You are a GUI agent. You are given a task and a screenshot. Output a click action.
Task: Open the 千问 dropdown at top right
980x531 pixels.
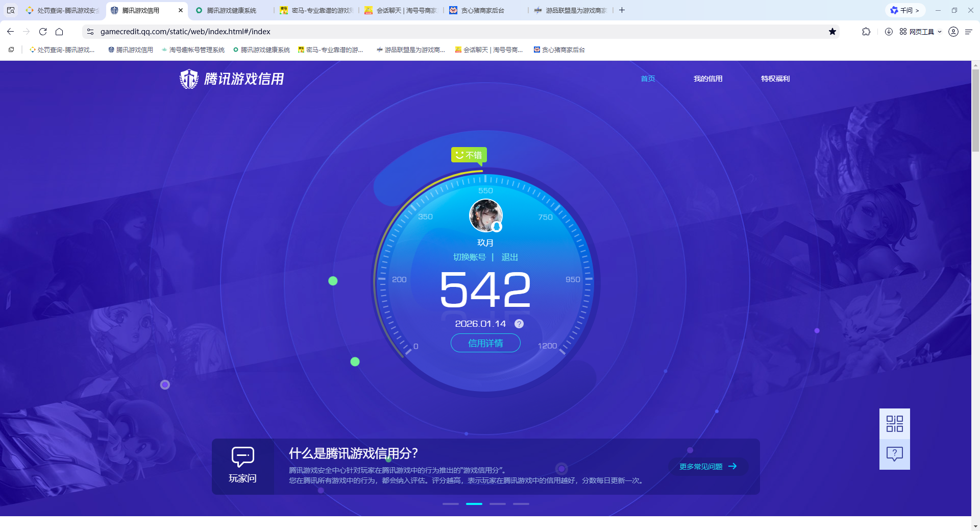905,10
